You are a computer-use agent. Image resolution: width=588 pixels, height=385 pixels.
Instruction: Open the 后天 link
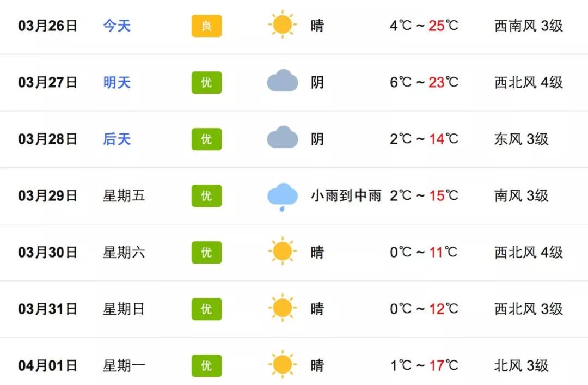117,139
